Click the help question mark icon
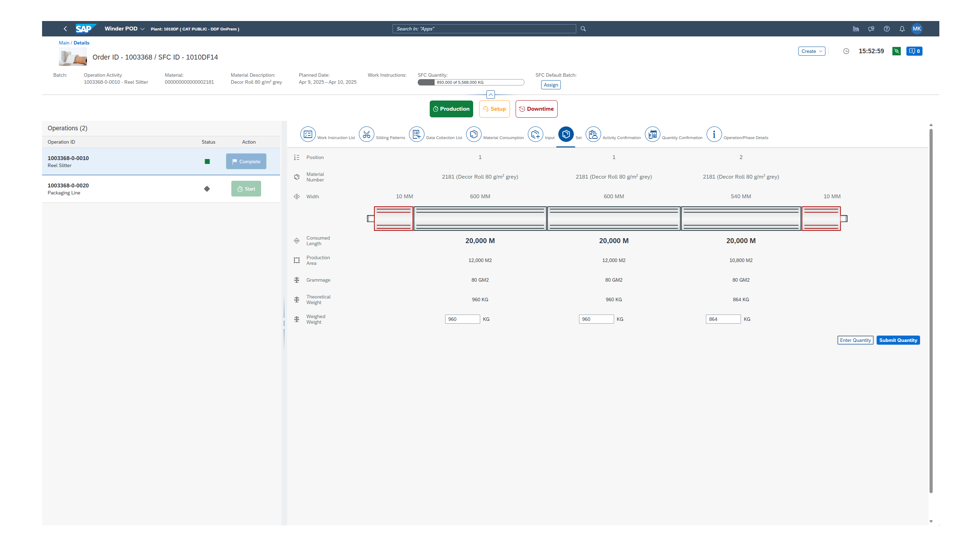This screenshot has height=544, width=980. pos(886,29)
